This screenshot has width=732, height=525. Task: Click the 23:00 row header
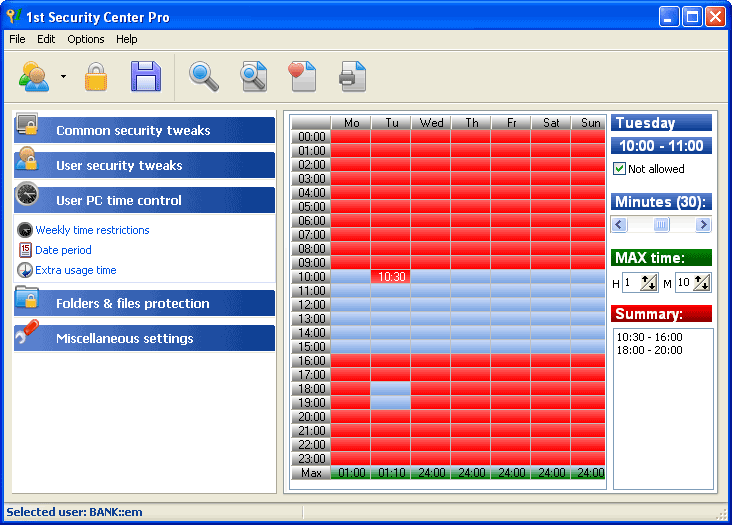pos(311,459)
